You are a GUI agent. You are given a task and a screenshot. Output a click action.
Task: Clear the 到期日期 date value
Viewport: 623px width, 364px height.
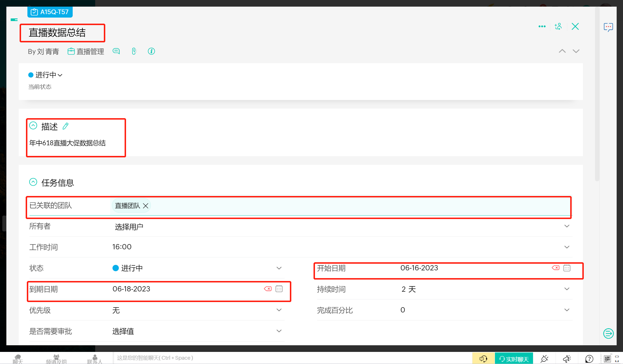point(268,289)
